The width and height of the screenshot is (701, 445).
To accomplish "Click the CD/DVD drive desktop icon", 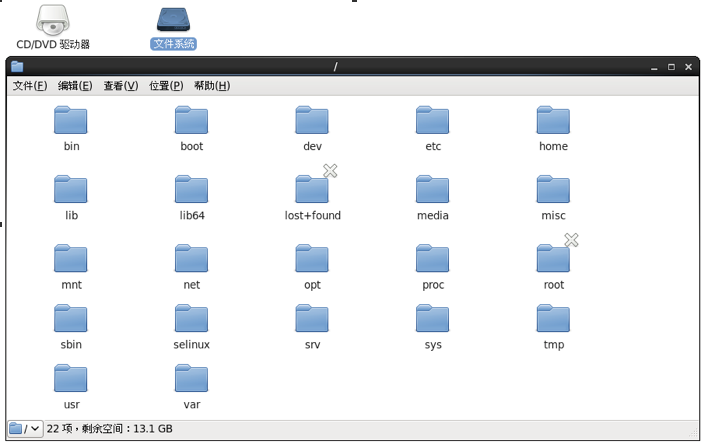I will tap(53, 19).
